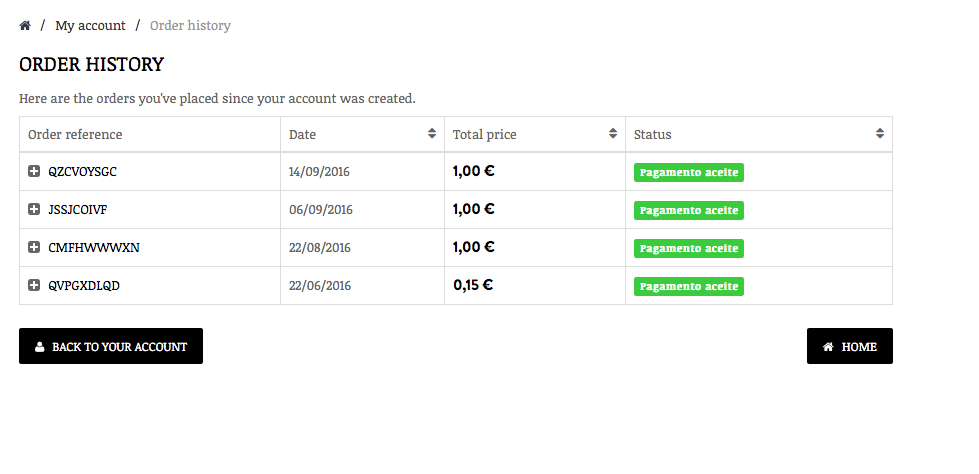Open order reference QZCVOYSGC

pyautogui.click(x=83, y=172)
